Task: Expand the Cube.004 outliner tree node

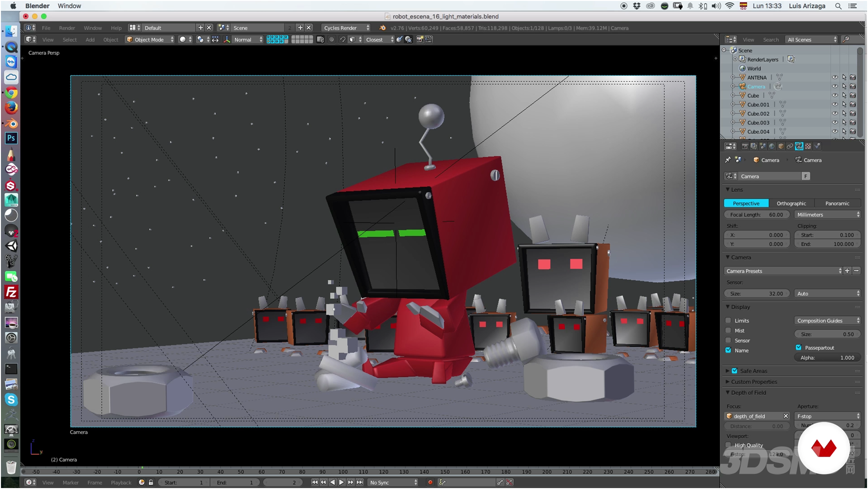Action: [x=733, y=132]
